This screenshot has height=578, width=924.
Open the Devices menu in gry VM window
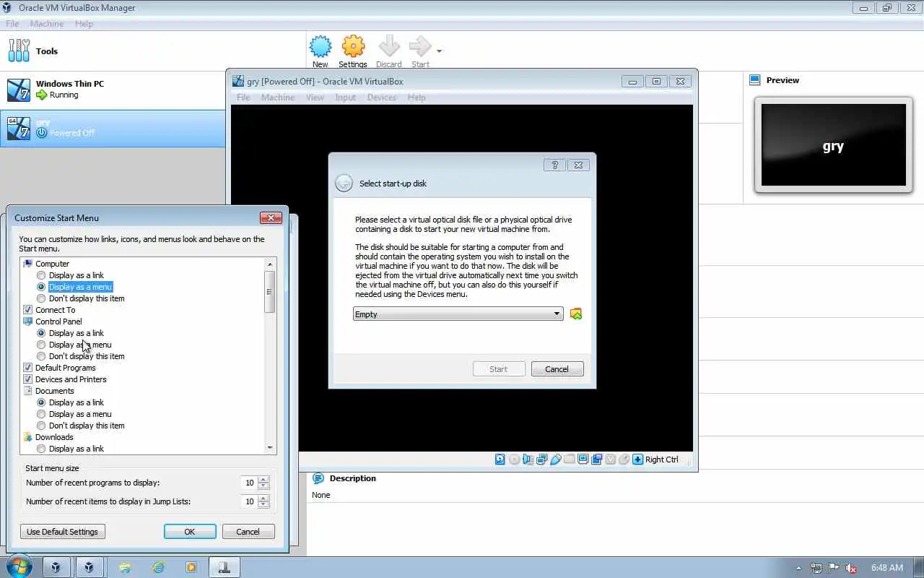(381, 98)
